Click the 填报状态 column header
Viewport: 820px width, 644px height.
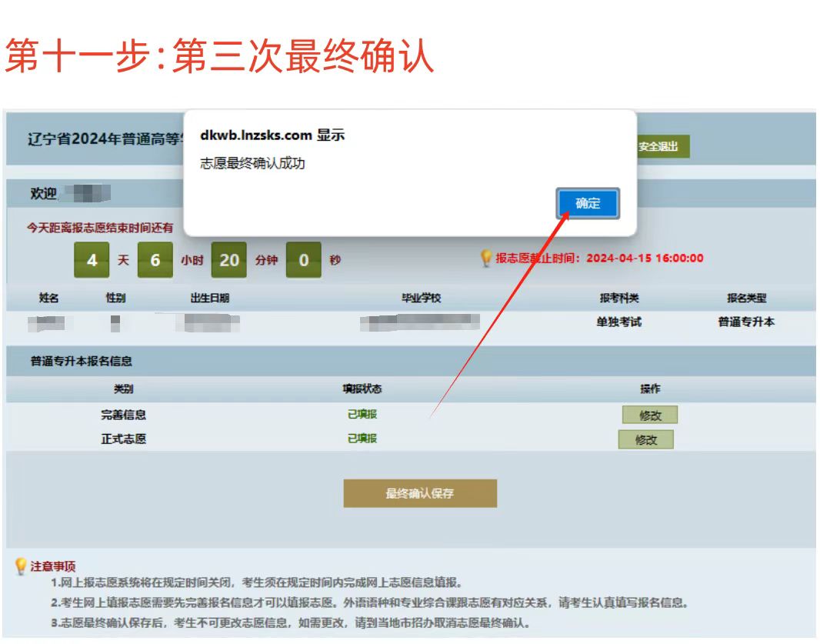point(362,389)
